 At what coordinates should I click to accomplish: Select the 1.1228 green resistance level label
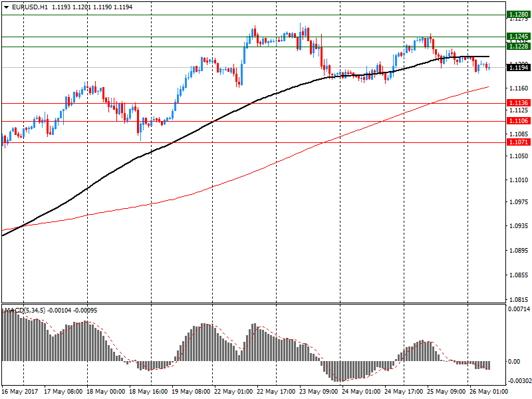pyautogui.click(x=519, y=46)
